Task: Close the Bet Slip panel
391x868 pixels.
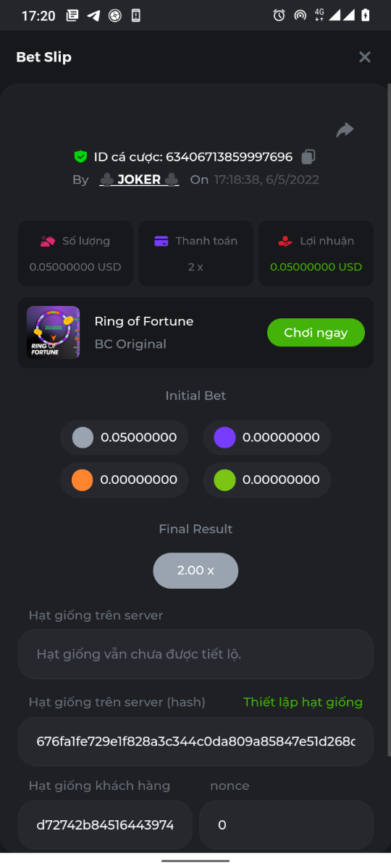Action: click(365, 57)
